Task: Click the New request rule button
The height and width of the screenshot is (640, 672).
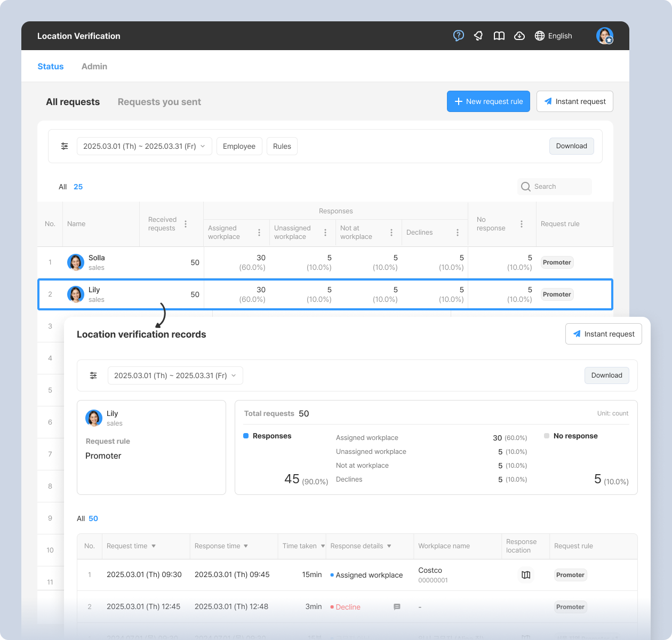Action: [488, 101]
